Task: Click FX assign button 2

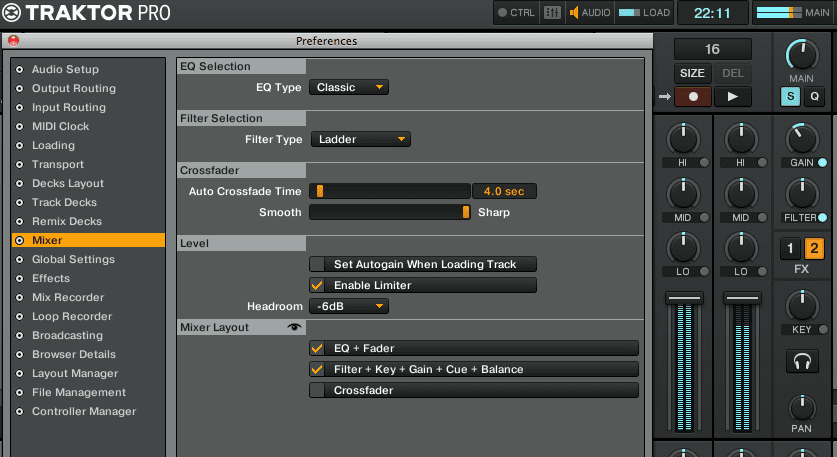Action: [814, 249]
